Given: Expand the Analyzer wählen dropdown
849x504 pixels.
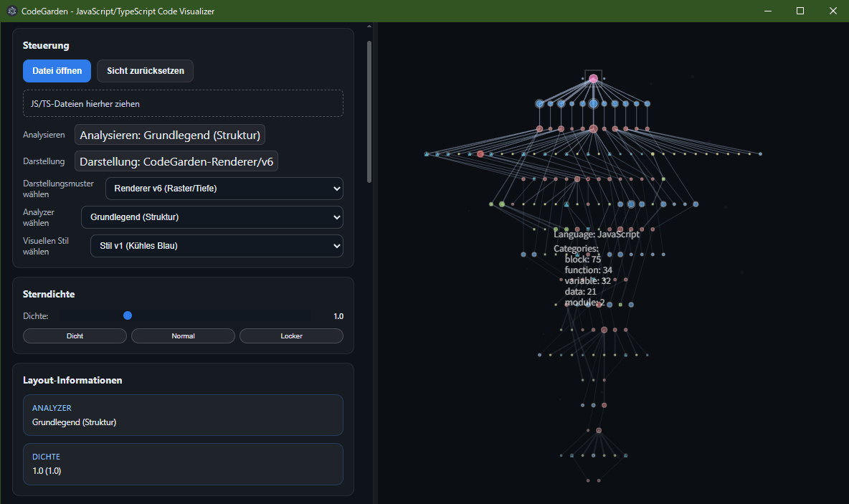Looking at the screenshot, I should coord(212,217).
